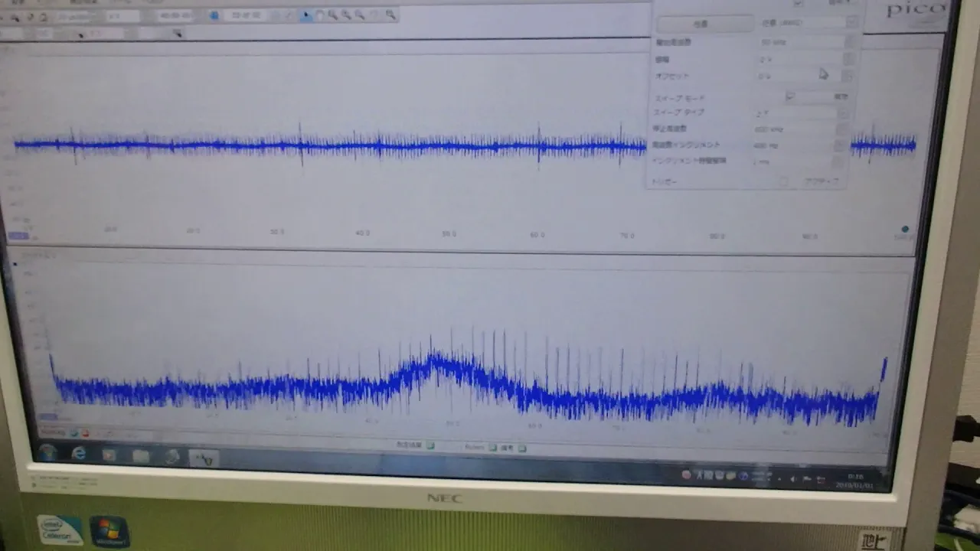Click the red stop capture icon

point(85,433)
